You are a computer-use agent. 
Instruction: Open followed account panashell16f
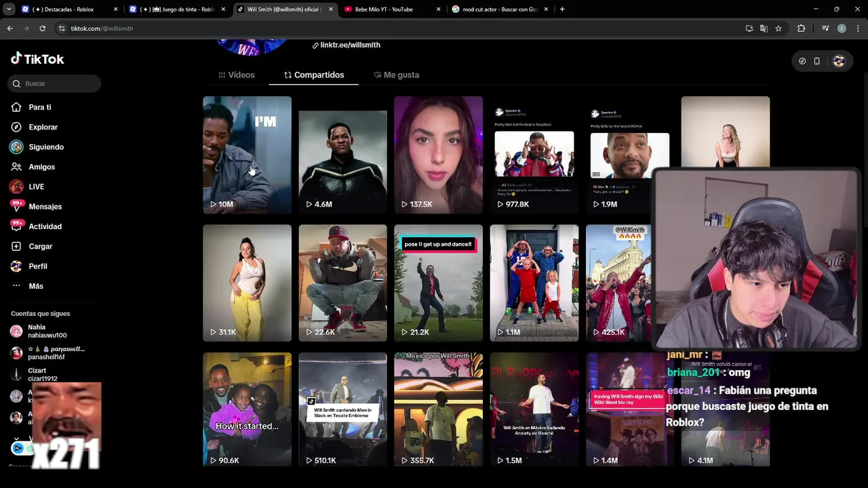(x=47, y=352)
